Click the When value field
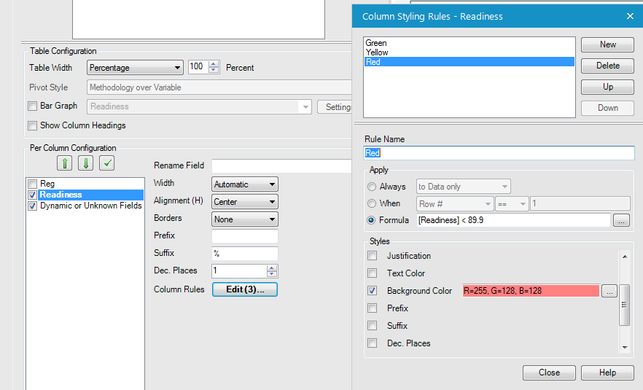This screenshot has width=643, height=390. [580, 204]
